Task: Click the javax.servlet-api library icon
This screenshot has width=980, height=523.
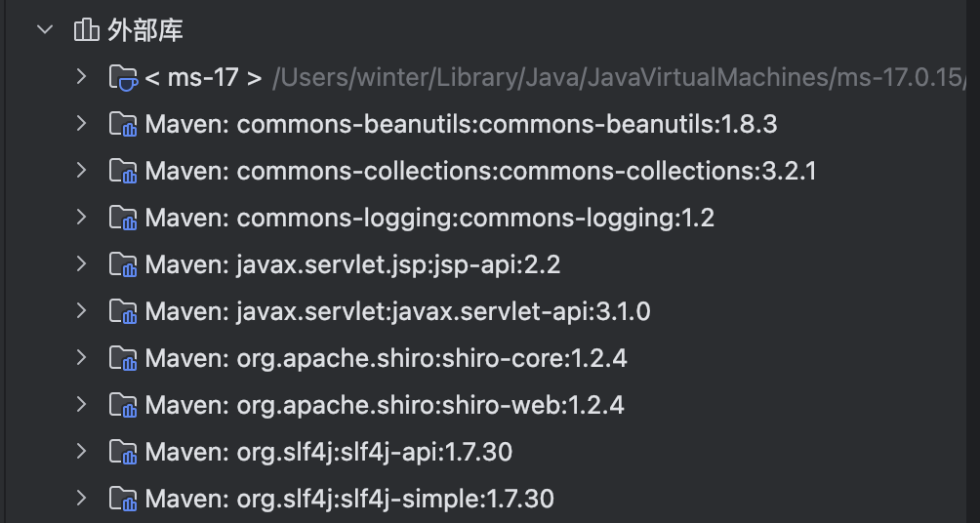Action: (122, 312)
